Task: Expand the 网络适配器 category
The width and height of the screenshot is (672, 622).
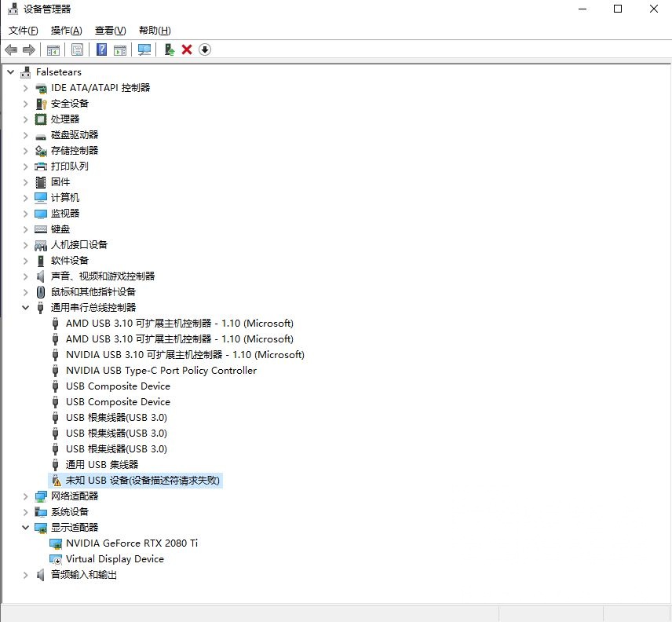Action: 24,496
